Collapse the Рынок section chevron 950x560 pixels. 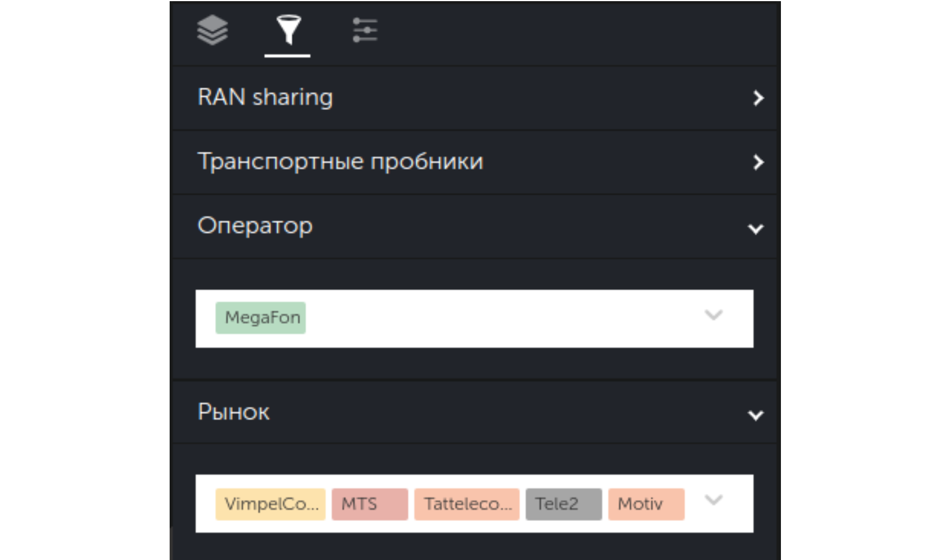[756, 415]
